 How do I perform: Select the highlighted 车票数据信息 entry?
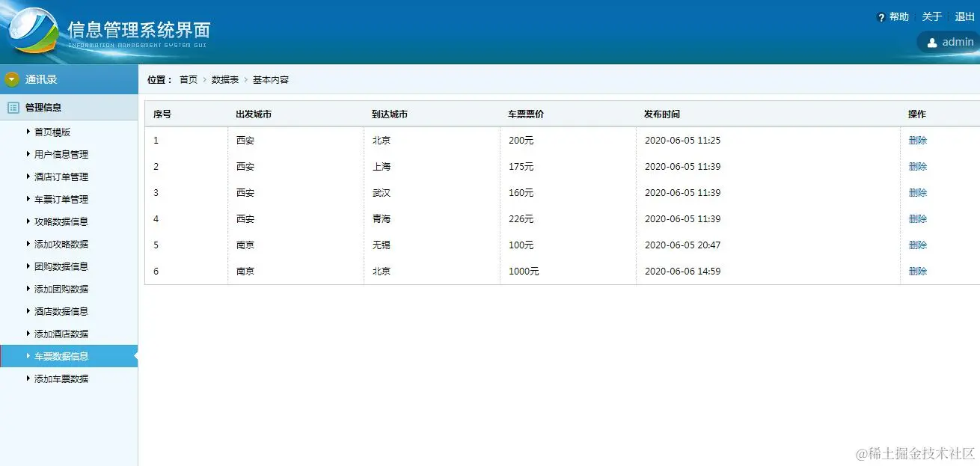69,356
